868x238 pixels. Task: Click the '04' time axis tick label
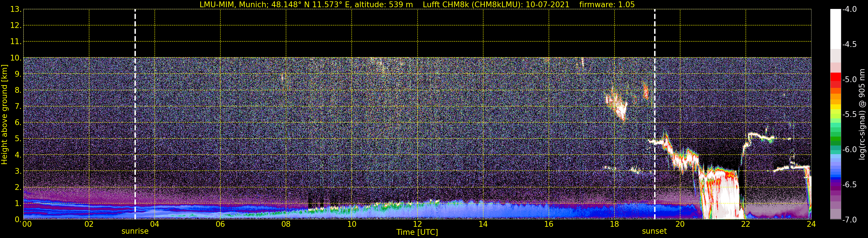pyautogui.click(x=155, y=224)
